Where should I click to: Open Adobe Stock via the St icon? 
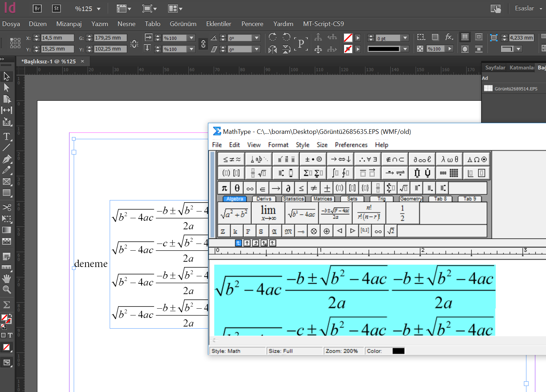coord(56,9)
